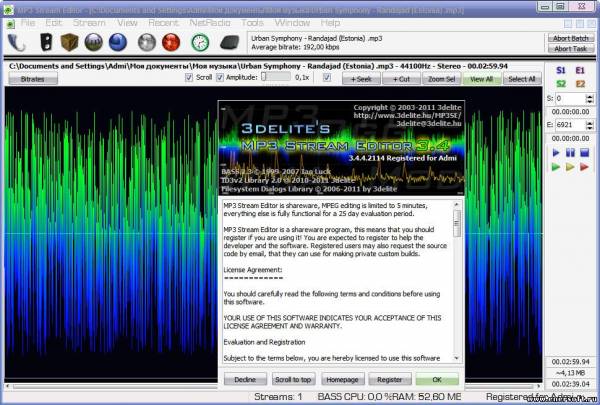Click the green clock toolbar icon
600x405 pixels.
200,42
